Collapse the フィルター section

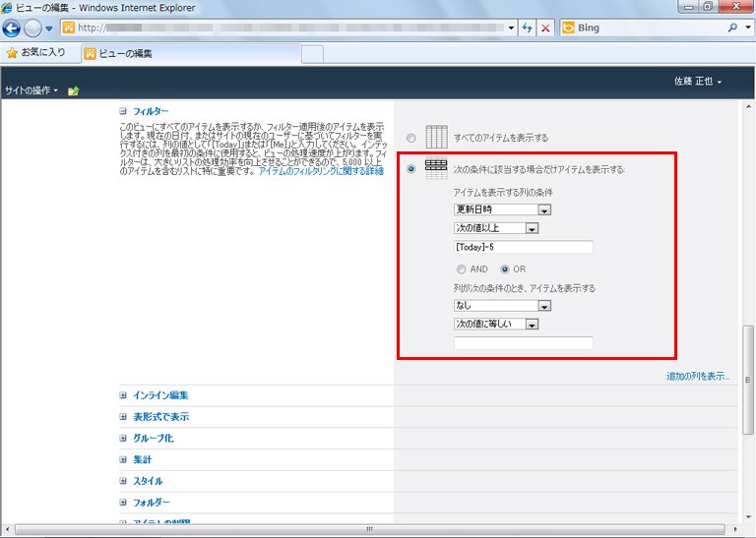click(123, 111)
